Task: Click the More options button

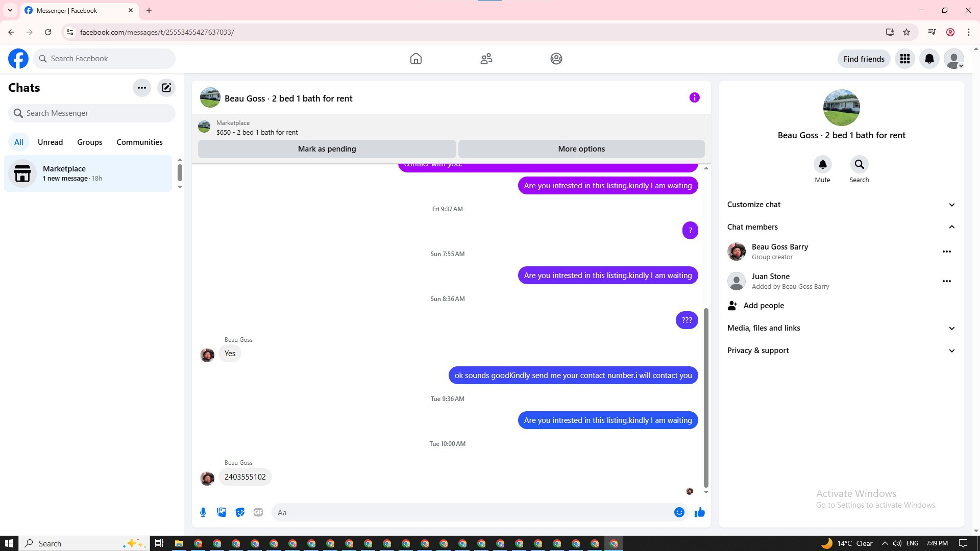Action: tap(581, 149)
